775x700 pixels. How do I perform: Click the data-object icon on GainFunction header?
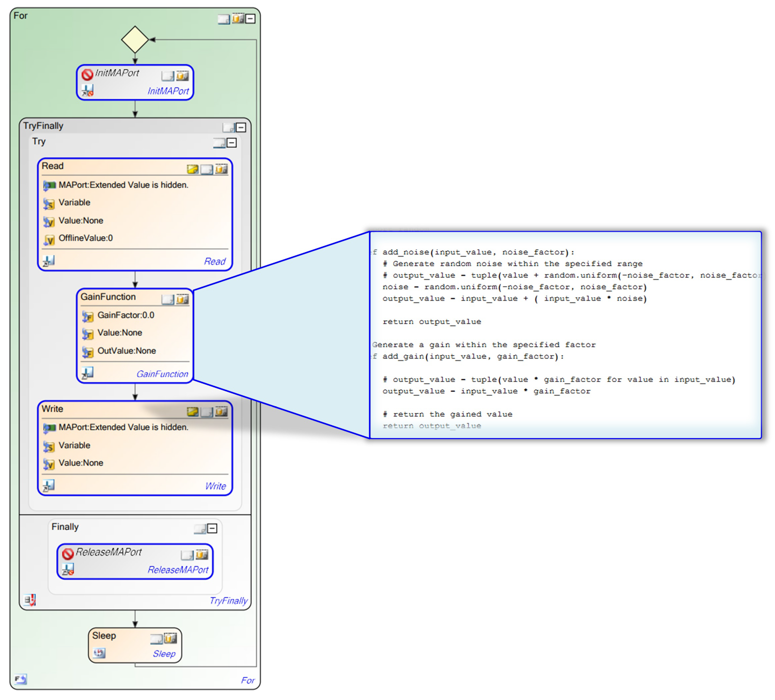tap(183, 299)
